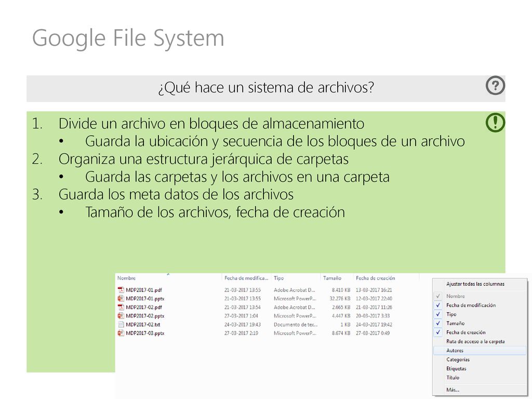
Task: Enable Ruta de acceso a la carpeta column
Action: [475, 341]
